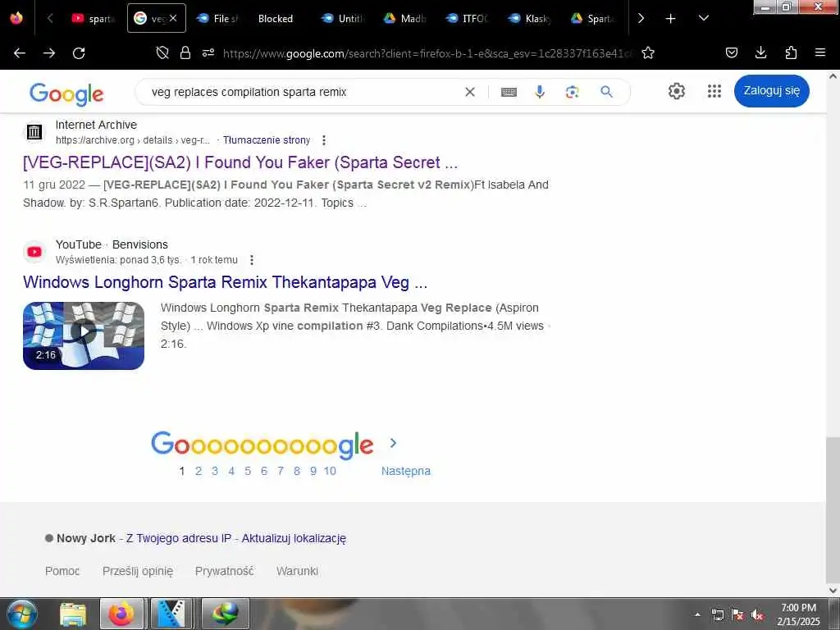Bookmark this page with star icon
Viewport: 840px width, 630px height.
[x=648, y=52]
